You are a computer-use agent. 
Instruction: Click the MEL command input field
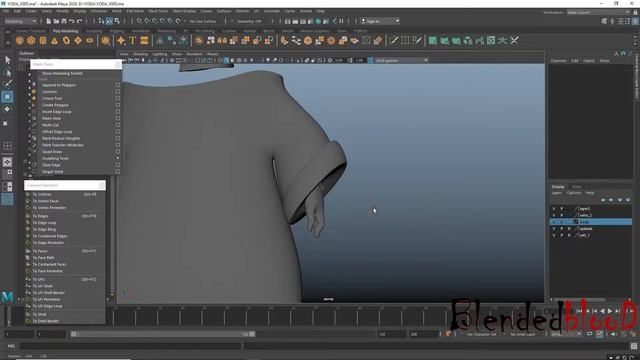point(131,346)
